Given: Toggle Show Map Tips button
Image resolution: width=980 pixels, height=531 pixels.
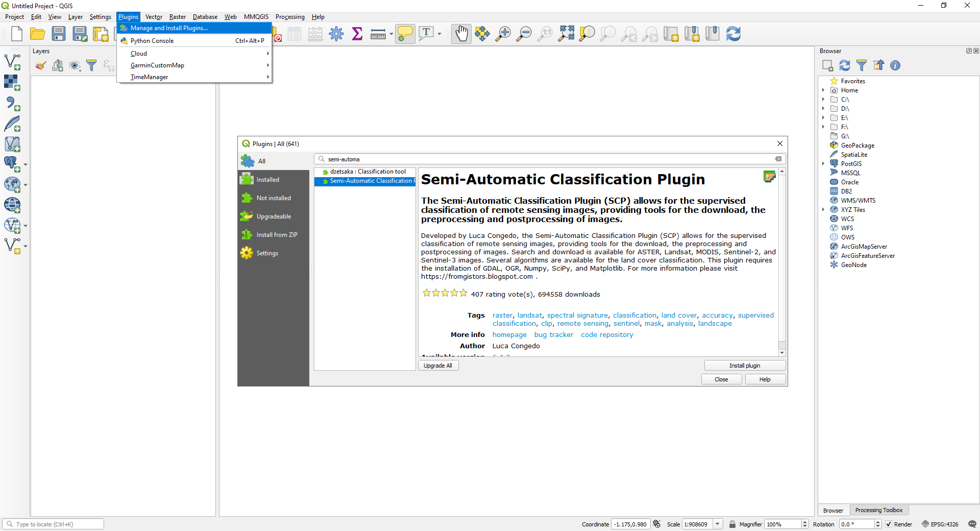Looking at the screenshot, I should tap(405, 34).
